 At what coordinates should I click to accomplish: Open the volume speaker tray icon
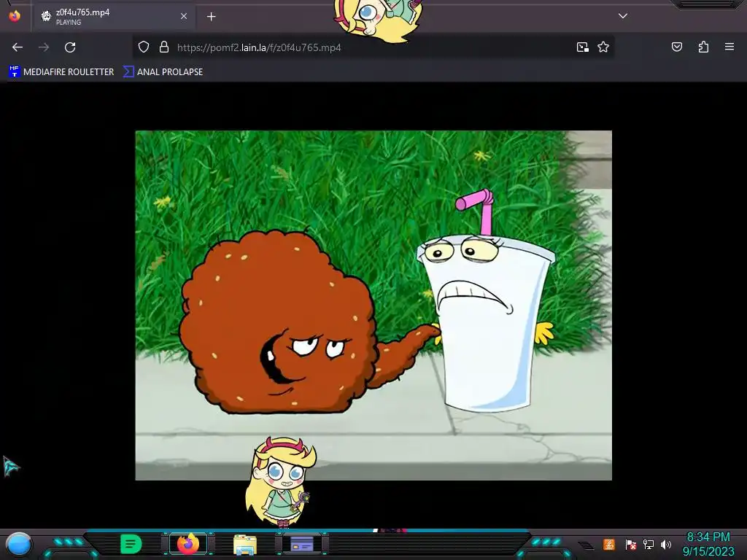coord(666,544)
